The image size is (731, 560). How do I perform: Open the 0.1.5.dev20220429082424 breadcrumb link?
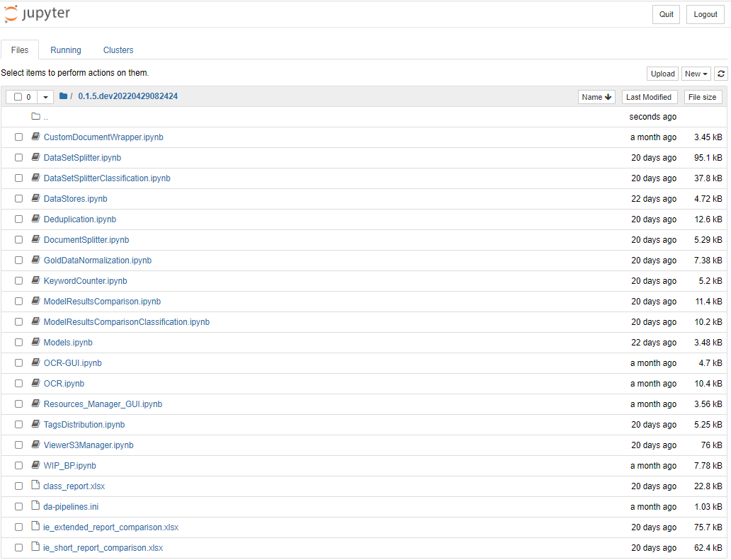coord(127,96)
